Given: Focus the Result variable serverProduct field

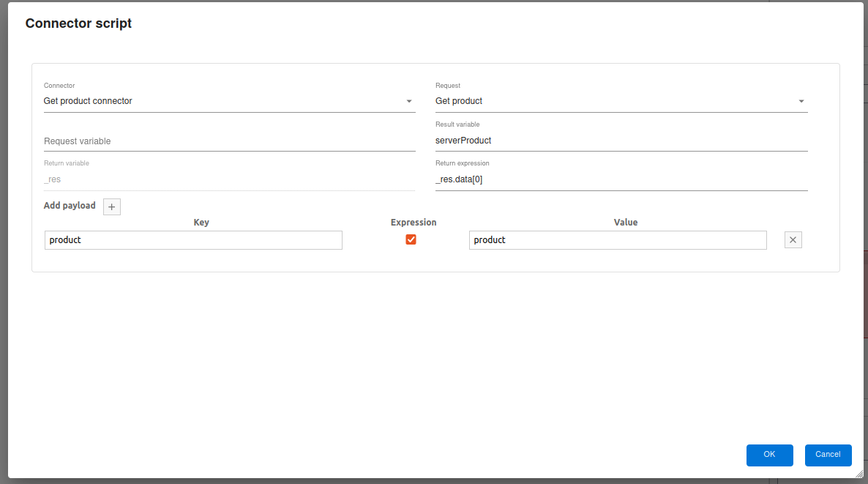Looking at the screenshot, I should [621, 140].
